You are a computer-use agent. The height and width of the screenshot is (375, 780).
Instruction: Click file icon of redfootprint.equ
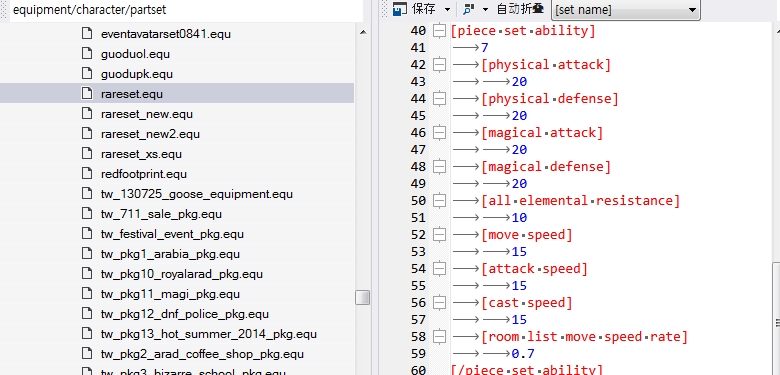point(87,174)
